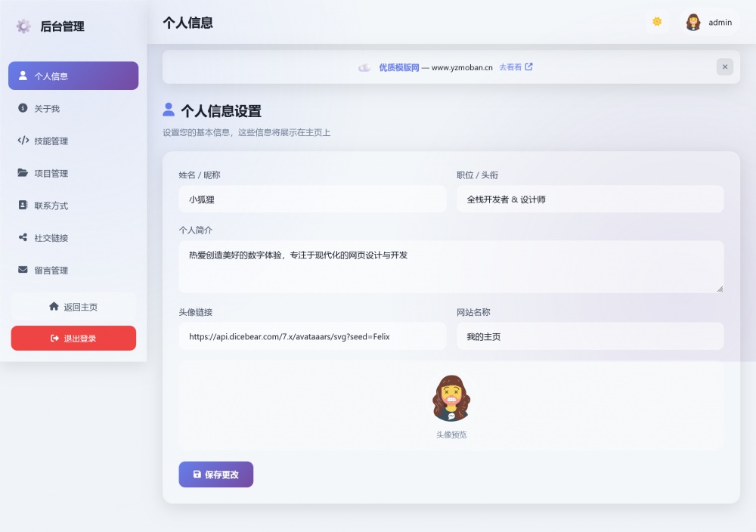The width and height of the screenshot is (756, 532).
Task: Toggle the sun theme switch icon
Action: [657, 22]
